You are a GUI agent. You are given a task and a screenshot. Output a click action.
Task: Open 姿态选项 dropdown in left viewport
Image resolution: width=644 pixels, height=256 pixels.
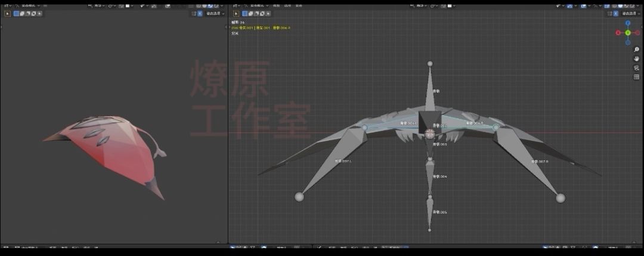coord(215,14)
